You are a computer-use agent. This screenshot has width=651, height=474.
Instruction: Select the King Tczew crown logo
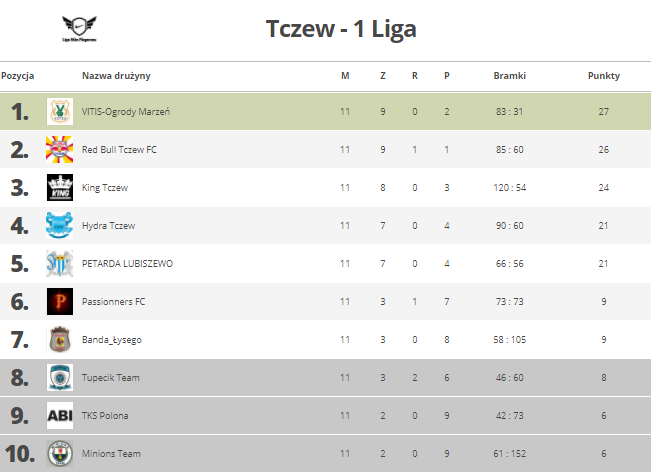tap(60, 188)
